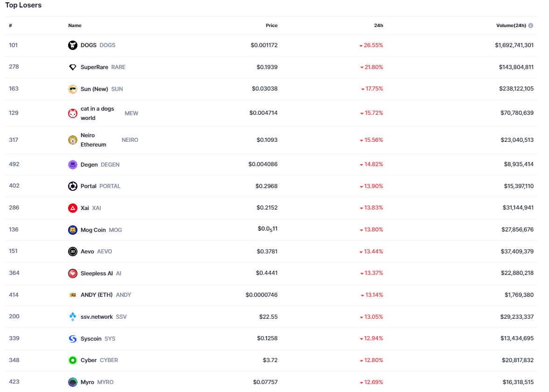Open the cat in a dogs world link

point(97,113)
